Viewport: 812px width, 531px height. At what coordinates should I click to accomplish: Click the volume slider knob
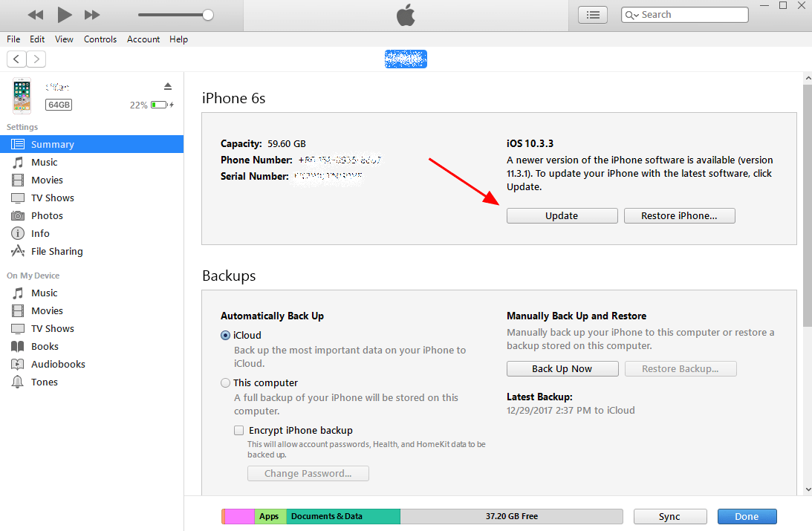coord(208,15)
